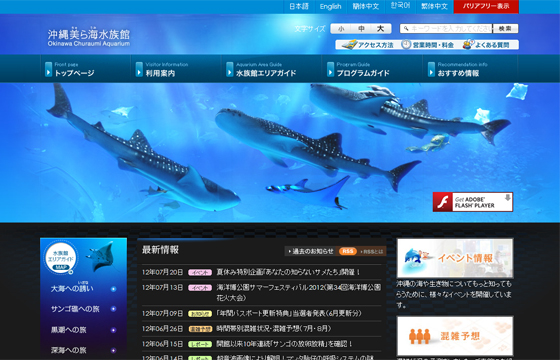The height and width of the screenshot is (360, 560).
Task: Set text size to 中
Action: tap(361, 29)
